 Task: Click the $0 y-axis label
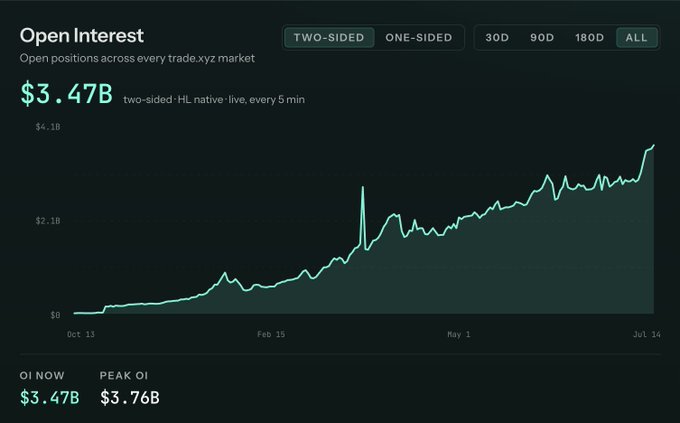tap(55, 315)
